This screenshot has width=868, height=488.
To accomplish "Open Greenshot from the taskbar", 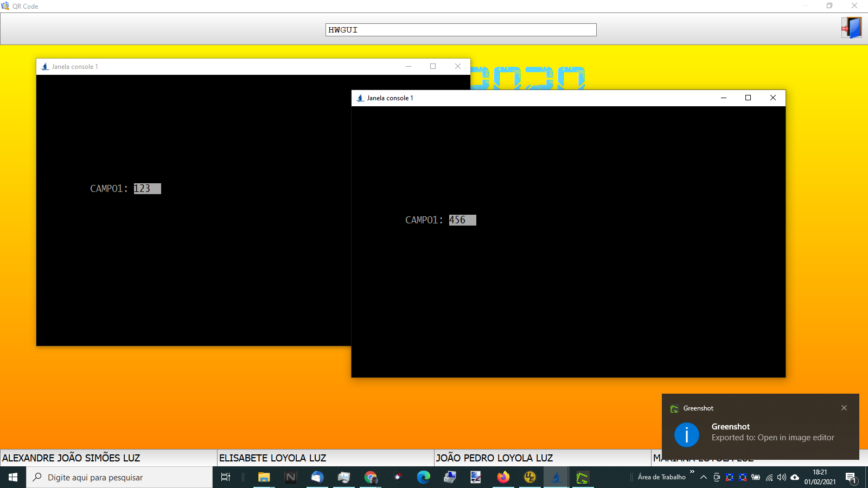I will (583, 477).
